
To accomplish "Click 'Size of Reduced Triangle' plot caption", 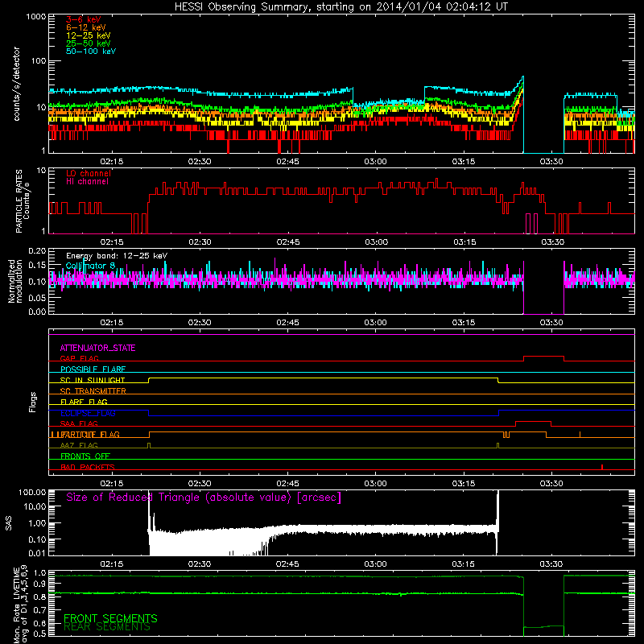I will [204, 497].
